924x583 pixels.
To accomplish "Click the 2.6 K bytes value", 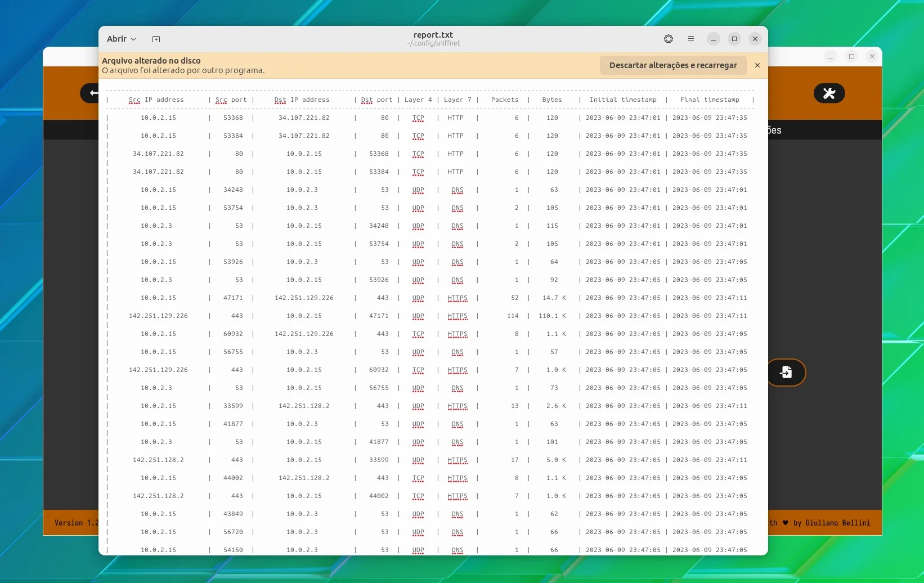I will point(556,406).
